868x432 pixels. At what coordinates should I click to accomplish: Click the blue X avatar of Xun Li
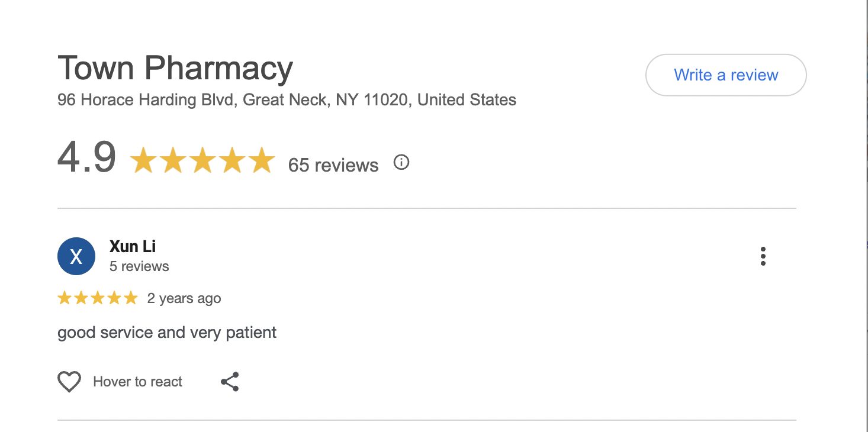[x=76, y=256]
